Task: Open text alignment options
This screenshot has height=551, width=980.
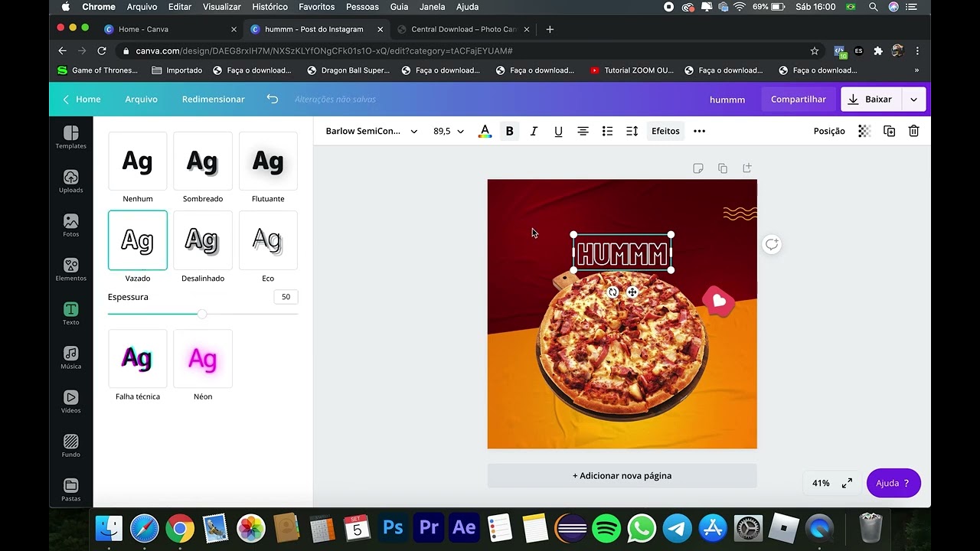Action: pyautogui.click(x=583, y=131)
